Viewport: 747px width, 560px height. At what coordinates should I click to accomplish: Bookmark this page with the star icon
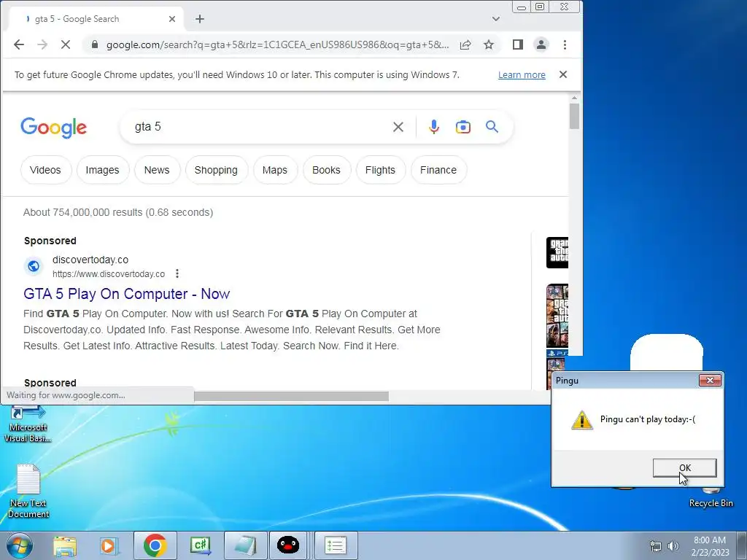488,44
